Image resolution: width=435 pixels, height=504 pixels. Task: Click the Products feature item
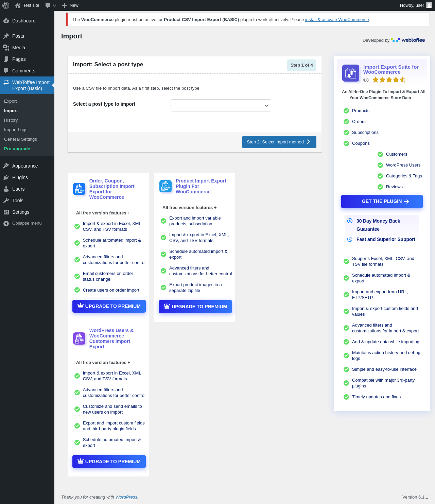pos(361,111)
